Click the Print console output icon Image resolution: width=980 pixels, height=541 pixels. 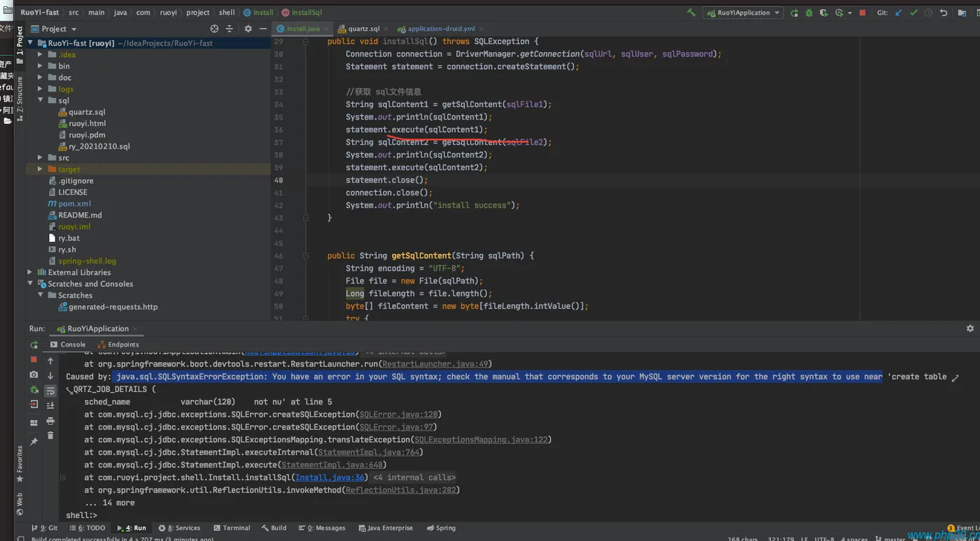point(50,421)
